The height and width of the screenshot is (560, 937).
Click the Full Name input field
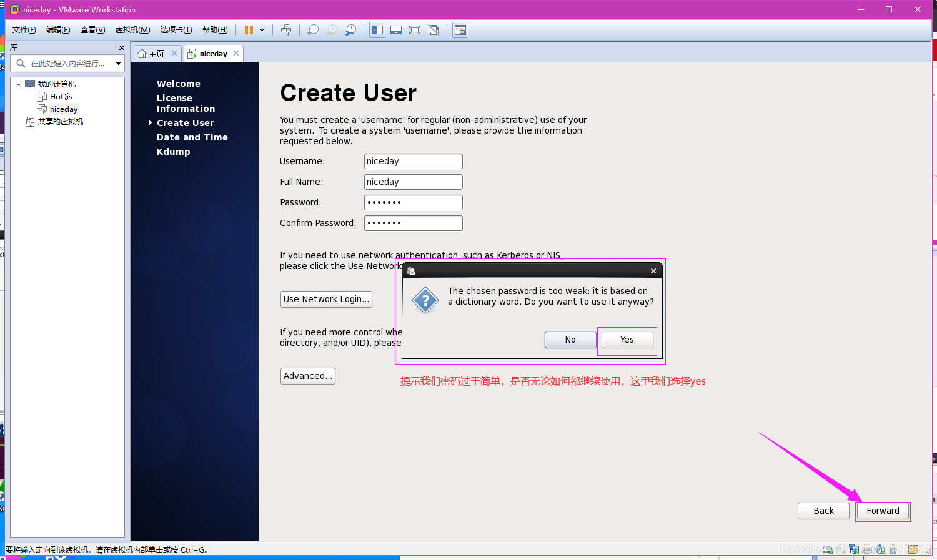click(414, 182)
